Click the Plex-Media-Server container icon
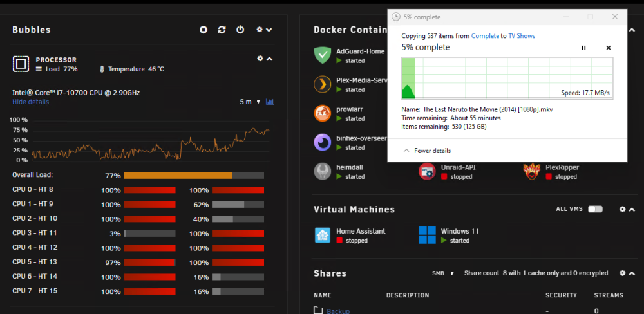Viewport: 644px width, 314px height. 323,84
